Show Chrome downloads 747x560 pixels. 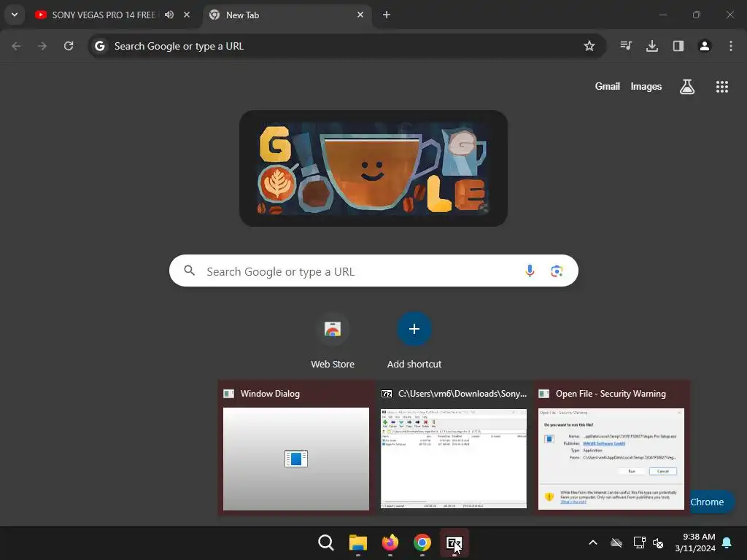pyautogui.click(x=652, y=46)
